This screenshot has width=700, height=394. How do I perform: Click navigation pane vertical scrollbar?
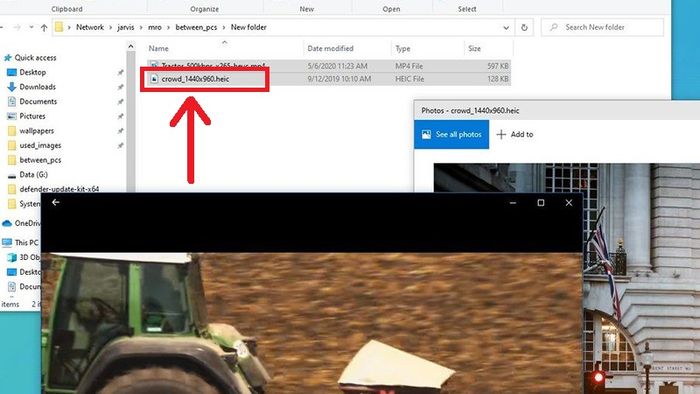tap(131, 120)
